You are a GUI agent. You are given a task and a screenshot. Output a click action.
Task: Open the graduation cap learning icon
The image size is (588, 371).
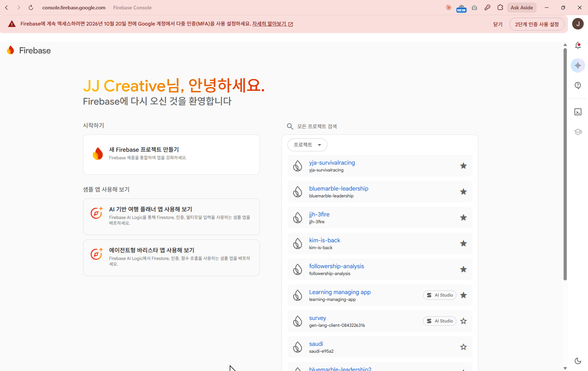pos(578,132)
